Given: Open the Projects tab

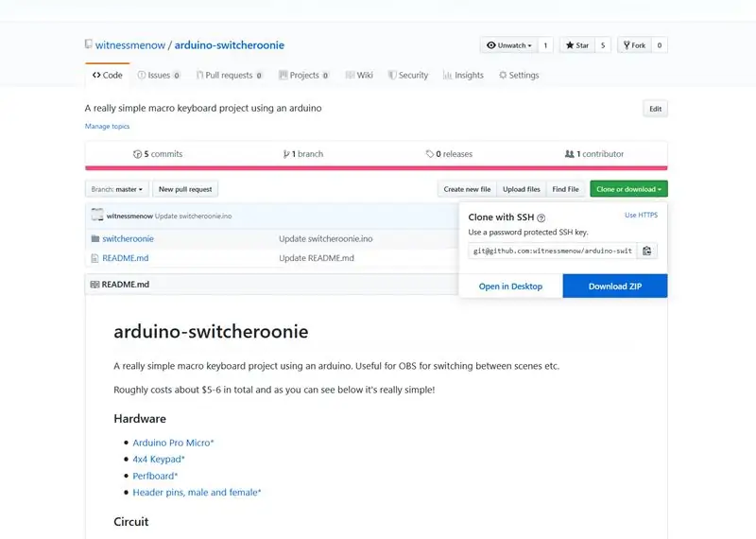Looking at the screenshot, I should click(304, 76).
